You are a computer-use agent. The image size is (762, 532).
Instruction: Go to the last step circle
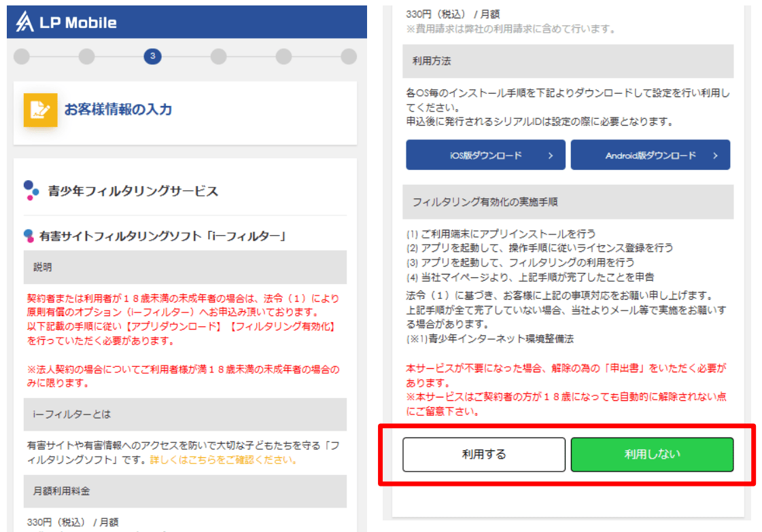point(349,56)
